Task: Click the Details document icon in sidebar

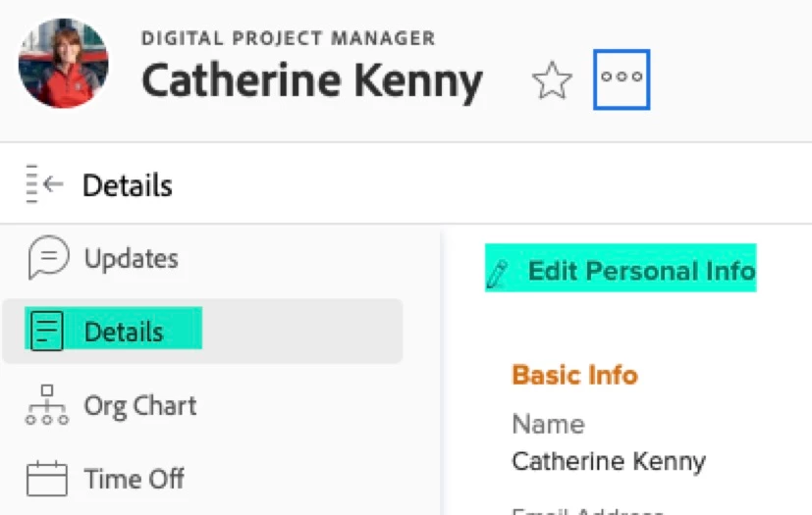Action: [47, 332]
